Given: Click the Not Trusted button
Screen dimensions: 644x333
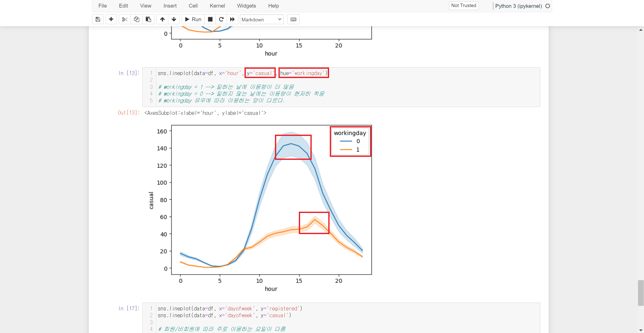Looking at the screenshot, I should tap(463, 6).
